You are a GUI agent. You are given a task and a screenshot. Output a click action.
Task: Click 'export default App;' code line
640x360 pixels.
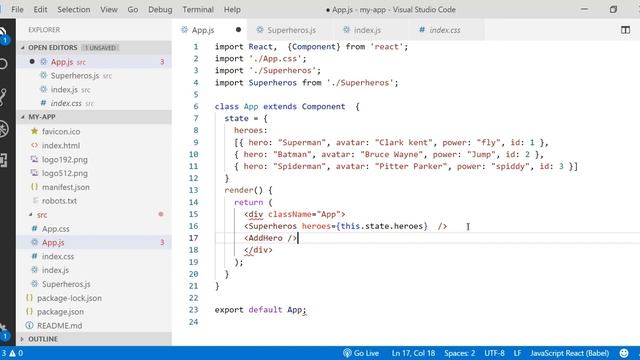click(x=260, y=310)
